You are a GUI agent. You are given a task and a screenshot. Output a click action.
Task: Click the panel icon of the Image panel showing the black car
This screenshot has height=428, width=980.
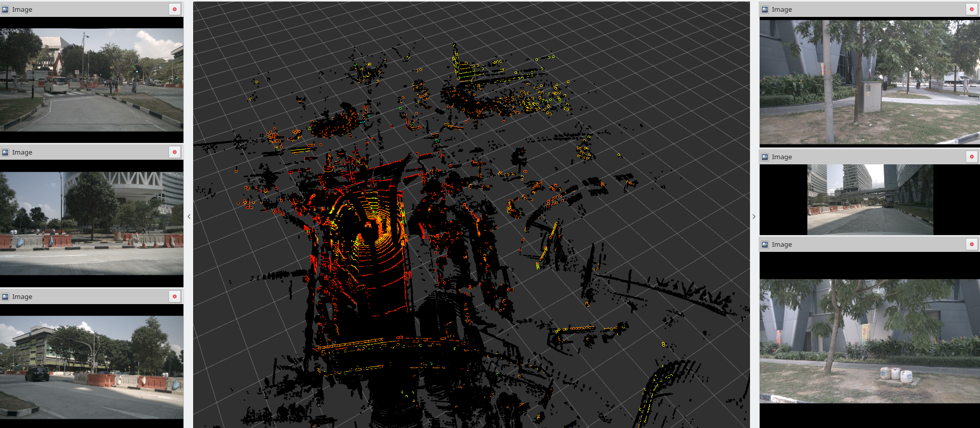(x=5, y=296)
